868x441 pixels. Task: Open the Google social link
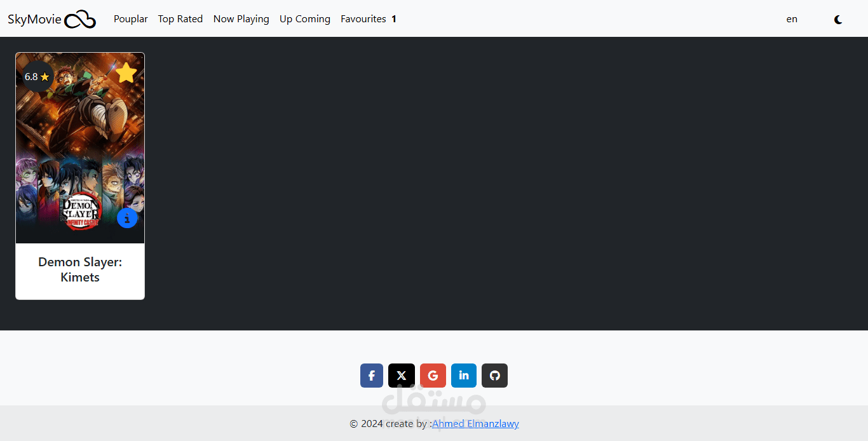point(433,376)
